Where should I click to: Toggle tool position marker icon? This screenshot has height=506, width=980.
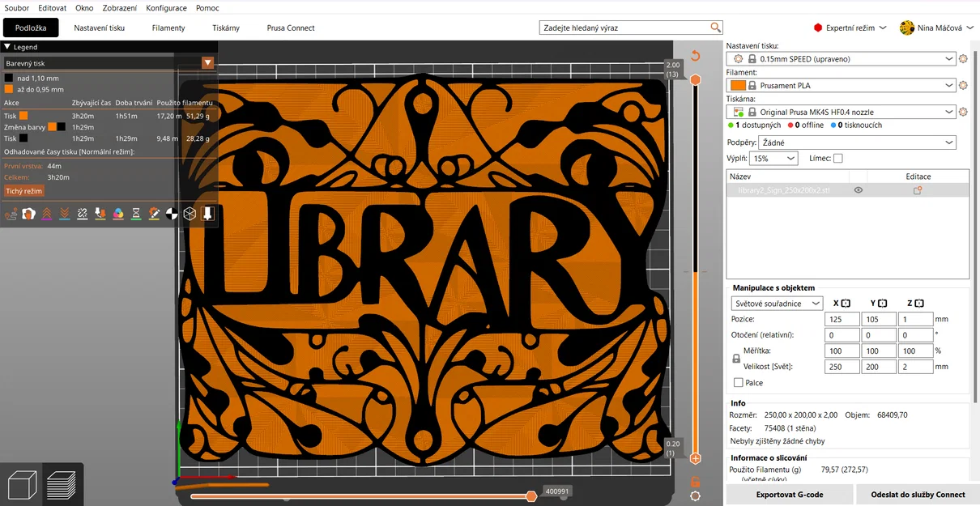pos(207,214)
